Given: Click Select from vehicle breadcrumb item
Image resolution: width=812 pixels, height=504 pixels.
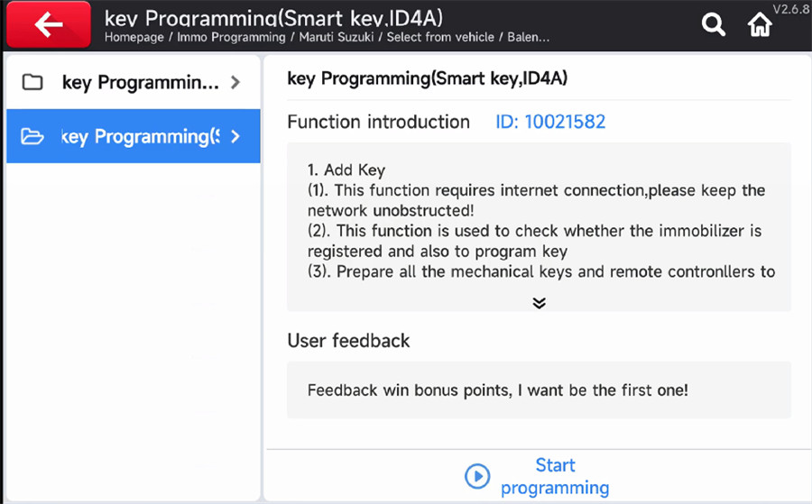Looking at the screenshot, I should click(440, 37).
